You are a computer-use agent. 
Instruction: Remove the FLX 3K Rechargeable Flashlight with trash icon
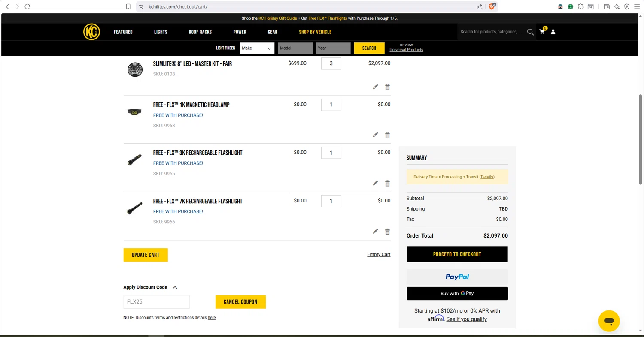[x=387, y=183]
